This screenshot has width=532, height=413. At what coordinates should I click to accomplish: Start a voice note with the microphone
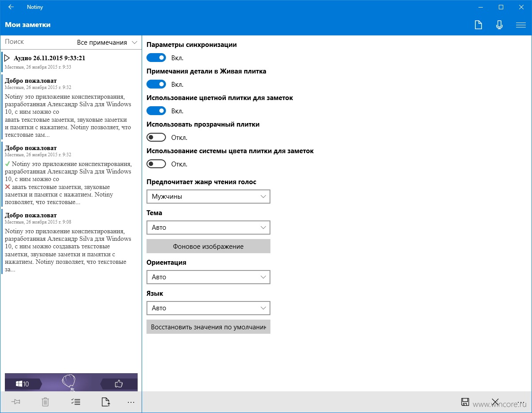[x=499, y=25]
